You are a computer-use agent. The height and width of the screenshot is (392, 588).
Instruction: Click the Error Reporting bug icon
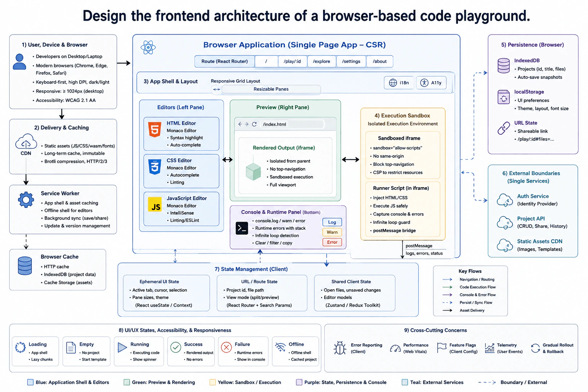340,348
